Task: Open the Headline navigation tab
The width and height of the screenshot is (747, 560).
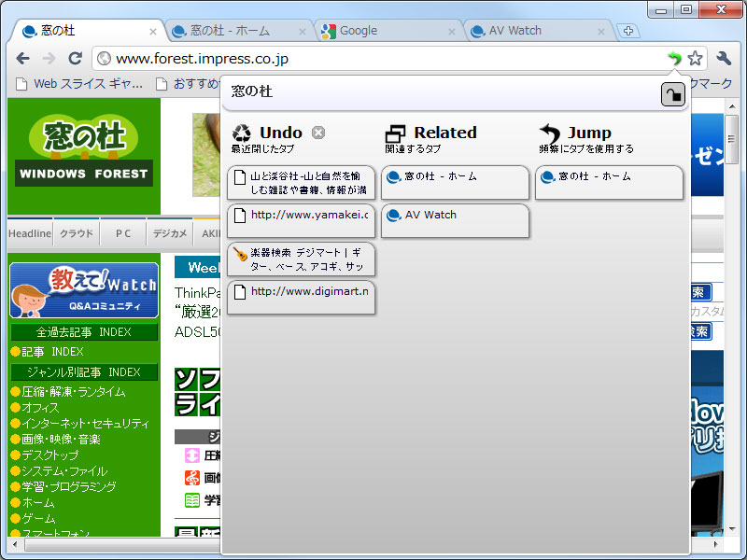Action: (30, 233)
